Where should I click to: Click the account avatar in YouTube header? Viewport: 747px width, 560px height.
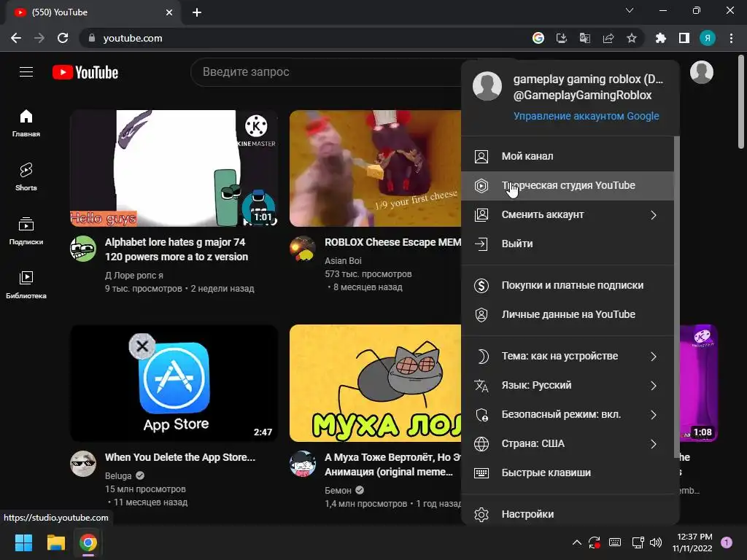pos(702,72)
